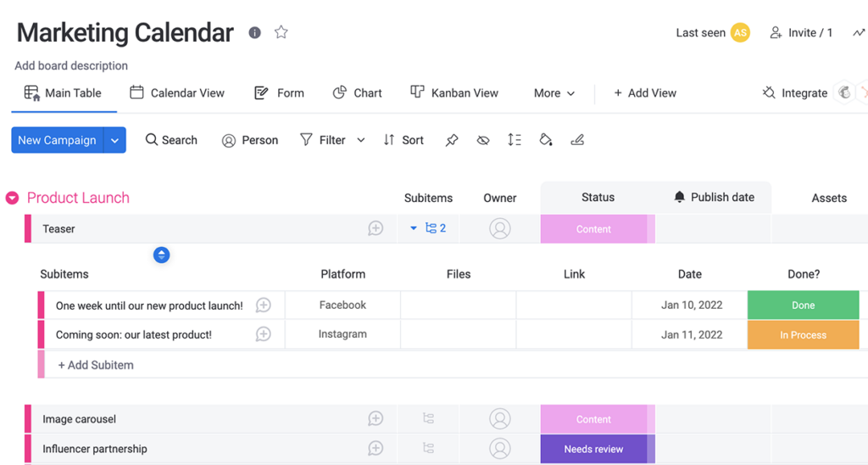Click the orange In Process status cell

click(x=803, y=335)
